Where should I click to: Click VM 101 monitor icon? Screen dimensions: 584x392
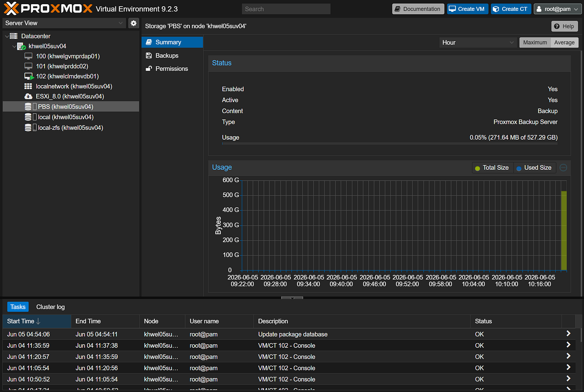(28, 66)
